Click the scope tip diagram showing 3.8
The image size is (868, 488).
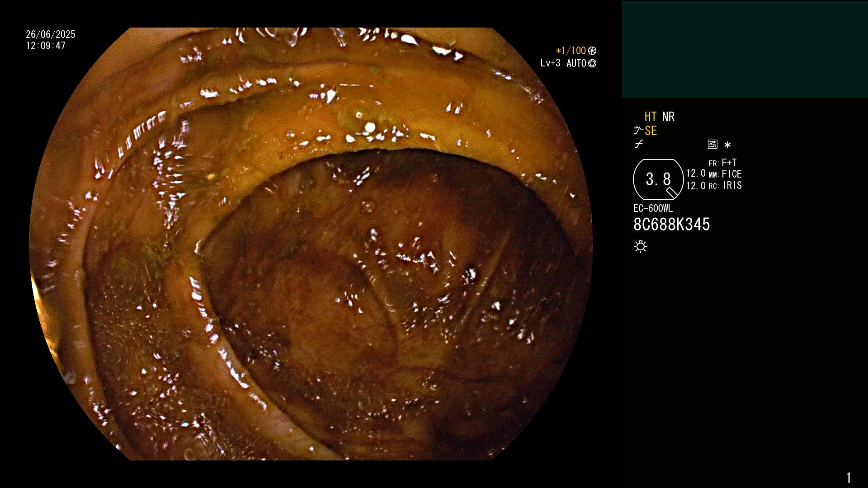coord(658,179)
